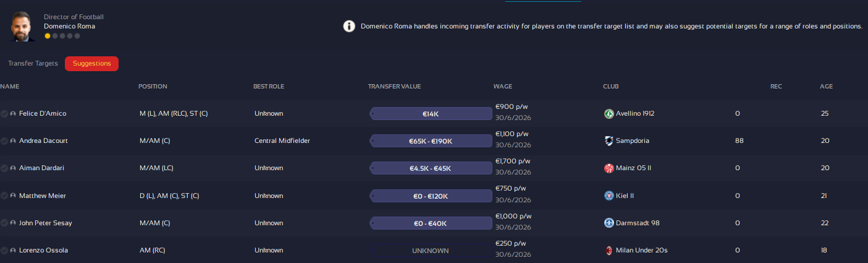
Task: Click Mainz 05 II club badge
Action: pos(609,168)
